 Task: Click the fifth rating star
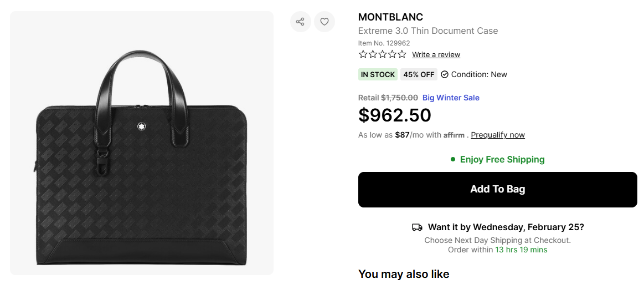coord(402,54)
